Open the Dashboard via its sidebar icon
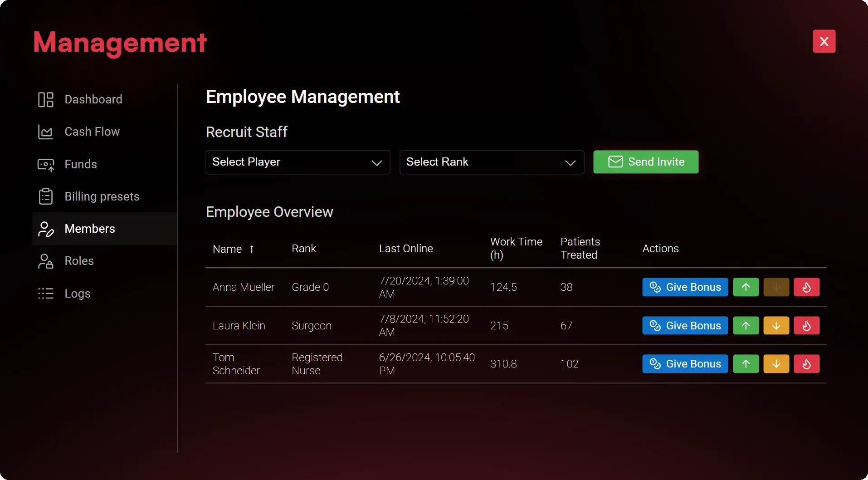Screen dimensions: 868x480 pyautogui.click(x=46, y=100)
